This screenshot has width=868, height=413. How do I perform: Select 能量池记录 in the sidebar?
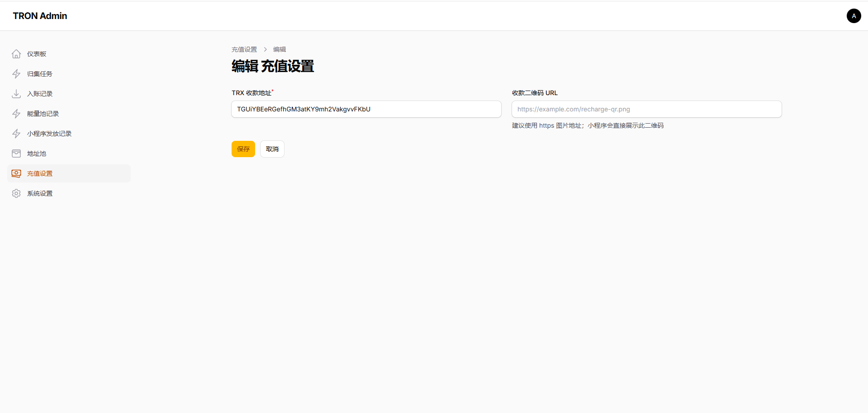pyautogui.click(x=69, y=114)
